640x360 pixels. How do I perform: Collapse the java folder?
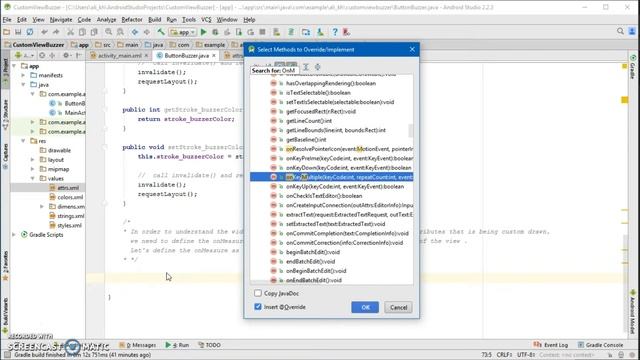(23, 84)
